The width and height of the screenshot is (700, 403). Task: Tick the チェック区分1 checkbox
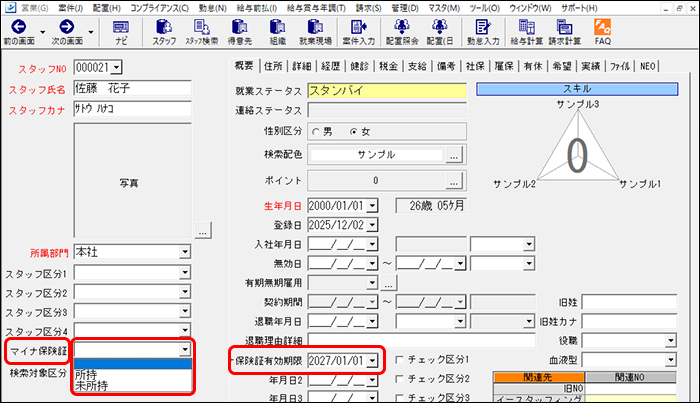tap(400, 359)
